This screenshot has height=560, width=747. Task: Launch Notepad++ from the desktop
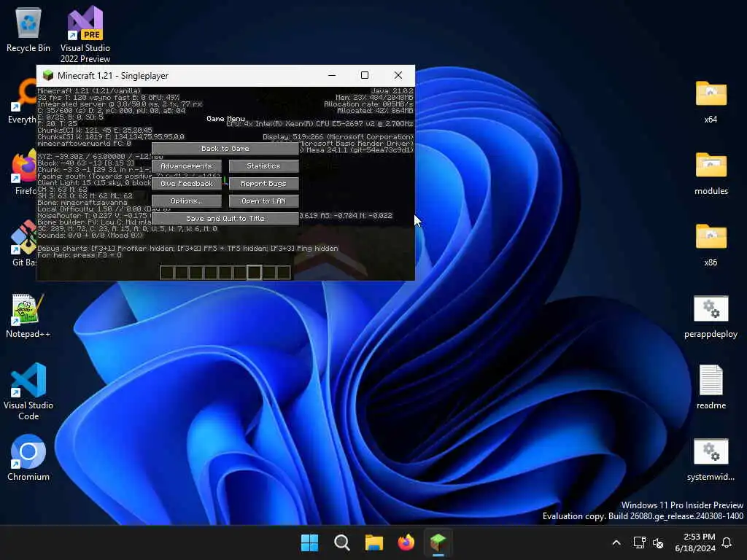click(28, 315)
